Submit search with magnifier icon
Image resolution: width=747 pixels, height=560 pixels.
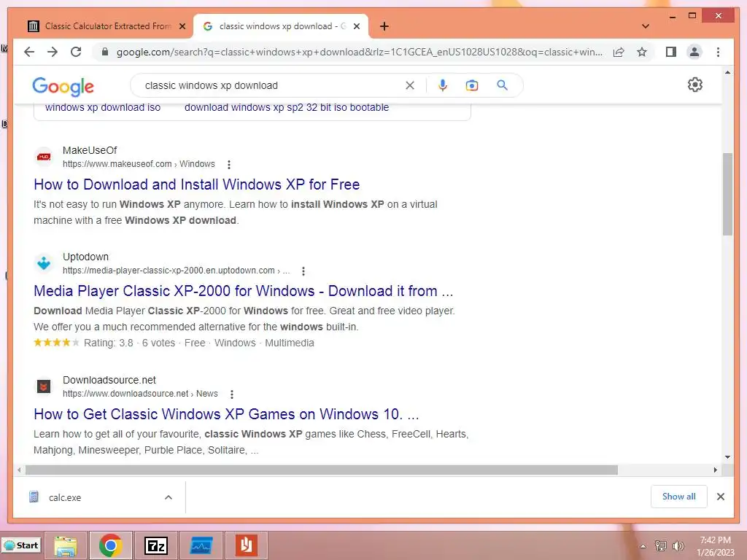(502, 85)
